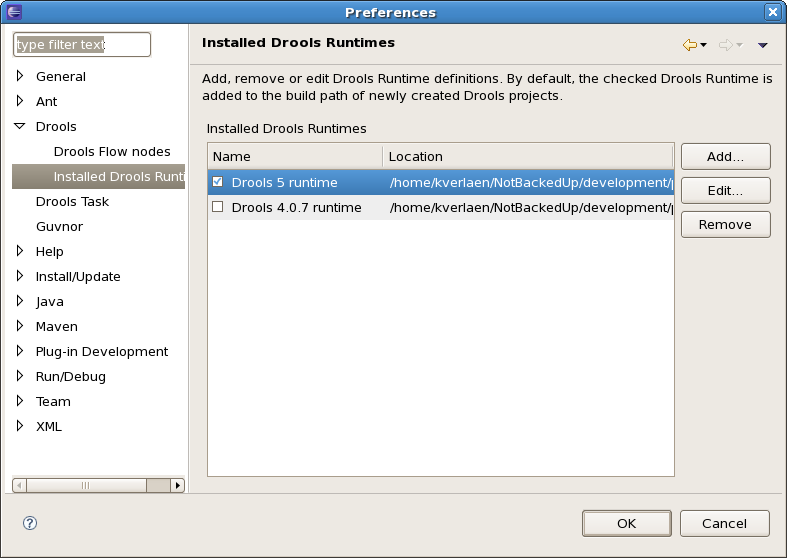Sort by Location column header
The image size is (787, 558).
pyautogui.click(x=527, y=156)
